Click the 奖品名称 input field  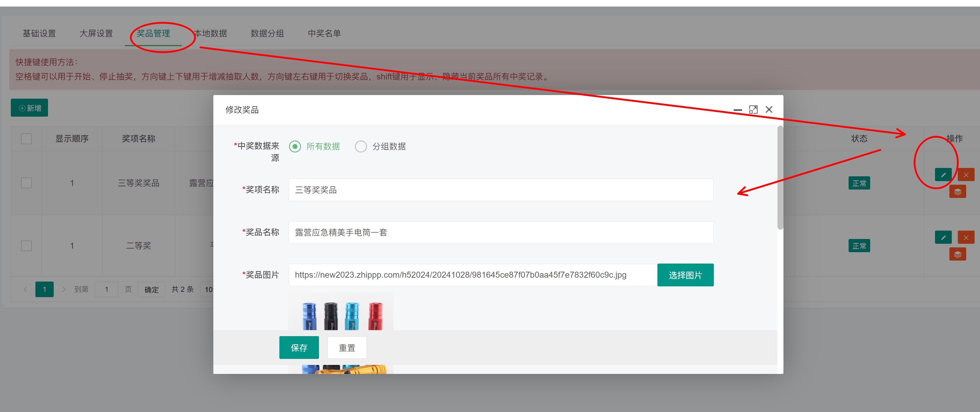pyautogui.click(x=500, y=232)
